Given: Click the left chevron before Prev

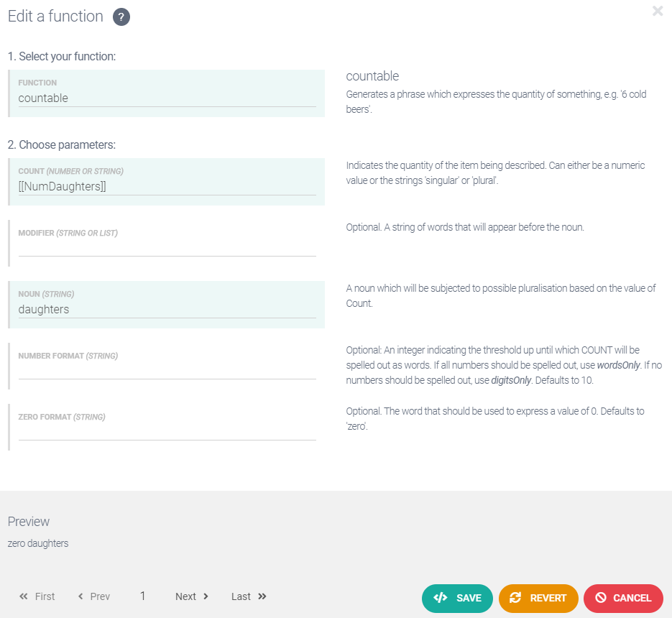Looking at the screenshot, I should coord(80,596).
